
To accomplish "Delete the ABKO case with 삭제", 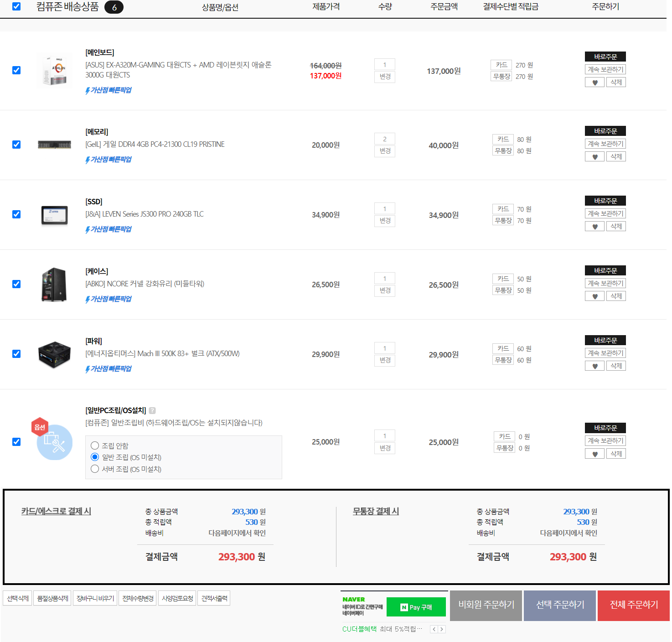I will [616, 296].
